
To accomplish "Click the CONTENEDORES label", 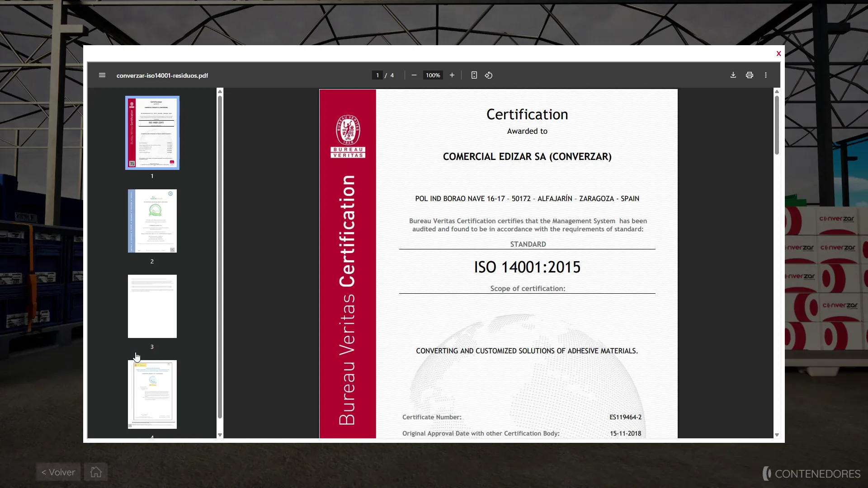I will (x=818, y=474).
